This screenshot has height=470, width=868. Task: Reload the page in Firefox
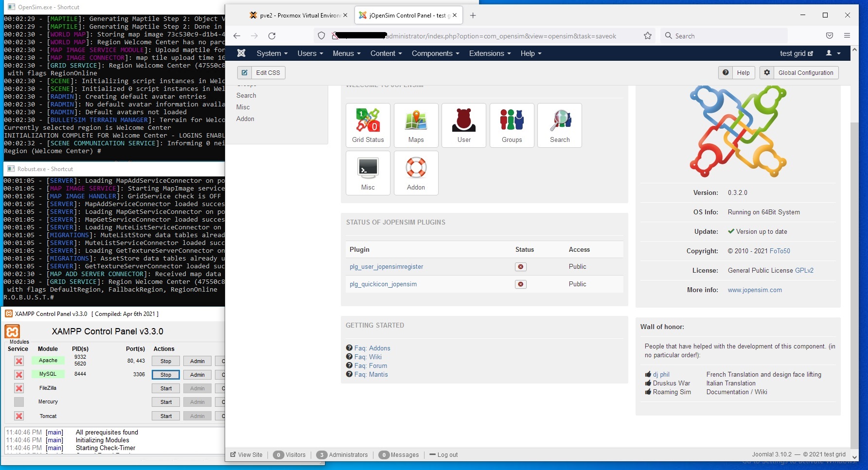(272, 36)
